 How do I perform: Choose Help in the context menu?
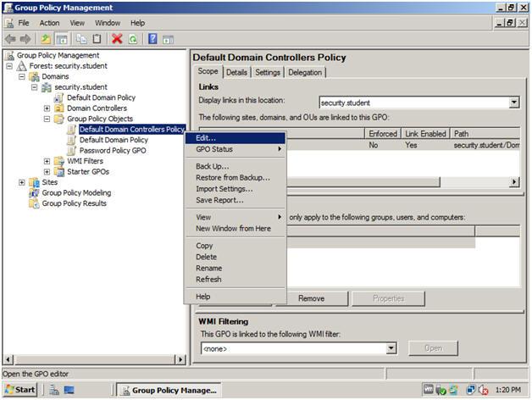[x=236, y=297]
